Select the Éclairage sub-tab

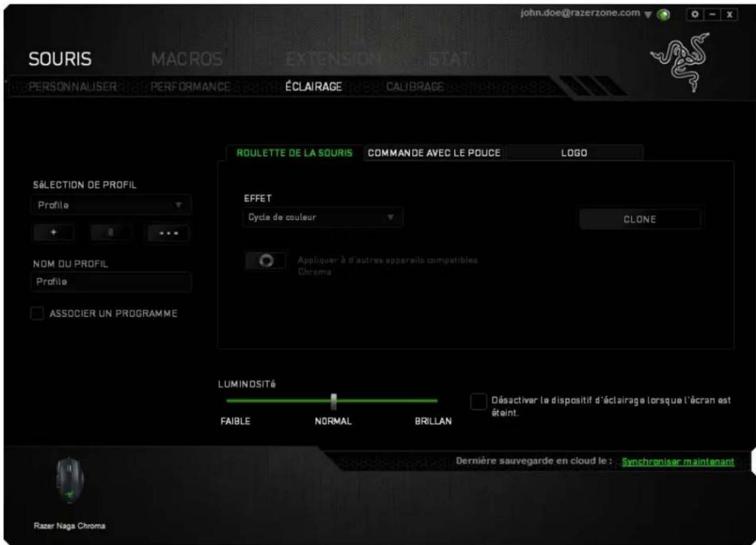click(x=313, y=87)
